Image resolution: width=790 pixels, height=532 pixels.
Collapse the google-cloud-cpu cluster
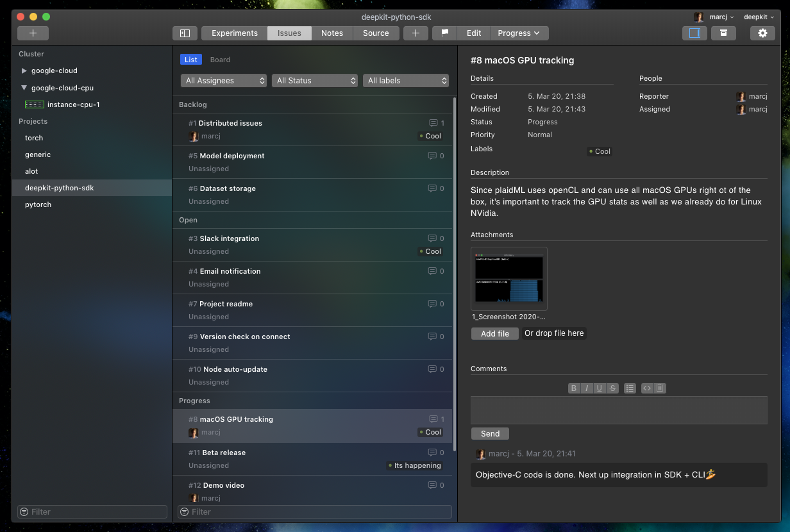[x=24, y=88]
